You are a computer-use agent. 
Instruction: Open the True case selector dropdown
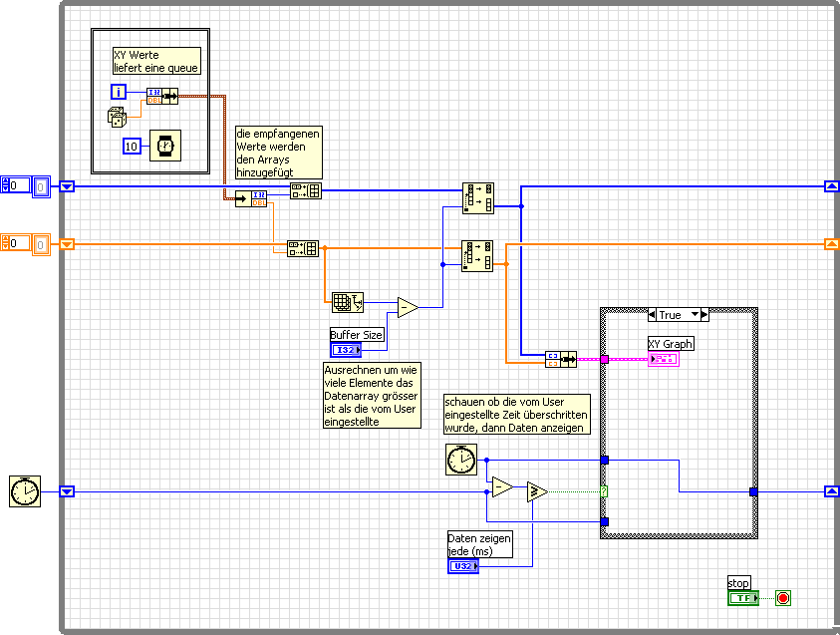click(x=695, y=315)
